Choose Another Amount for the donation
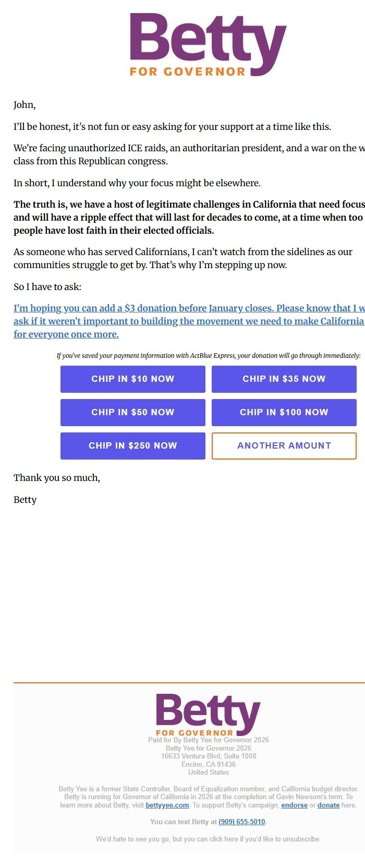Screen dimensions: 365x868 tap(284, 445)
